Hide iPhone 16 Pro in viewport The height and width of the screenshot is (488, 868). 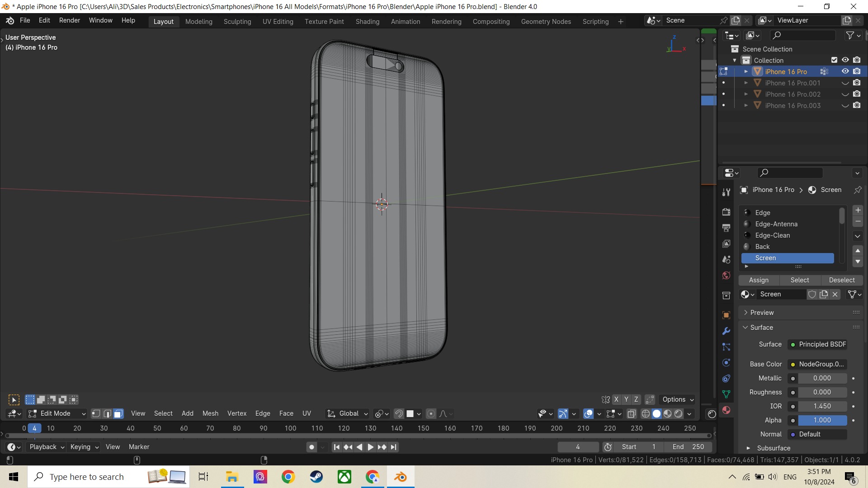click(845, 71)
